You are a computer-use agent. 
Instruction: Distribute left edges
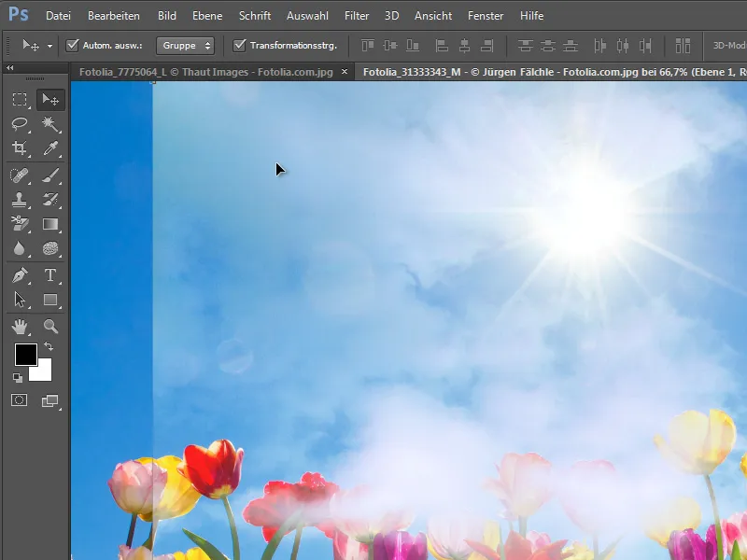600,46
